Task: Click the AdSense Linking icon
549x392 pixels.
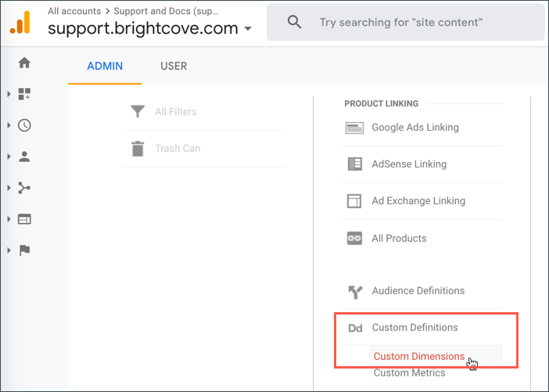Action: pos(355,164)
